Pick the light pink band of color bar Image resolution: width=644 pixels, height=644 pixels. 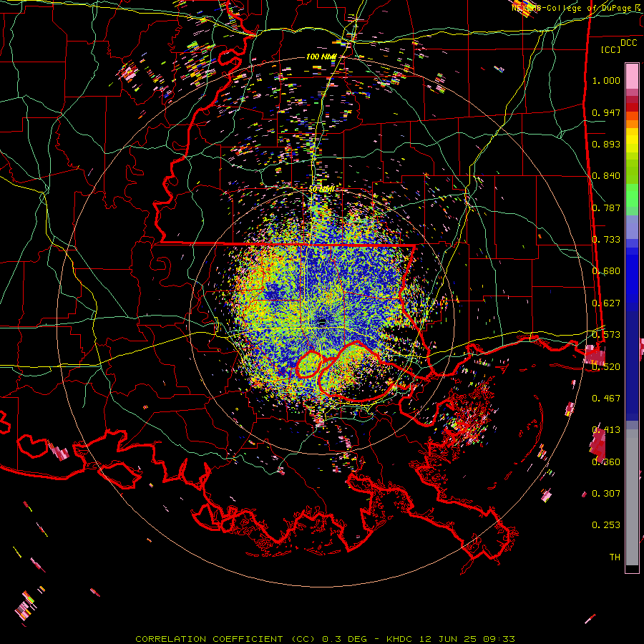pyautogui.click(x=632, y=77)
